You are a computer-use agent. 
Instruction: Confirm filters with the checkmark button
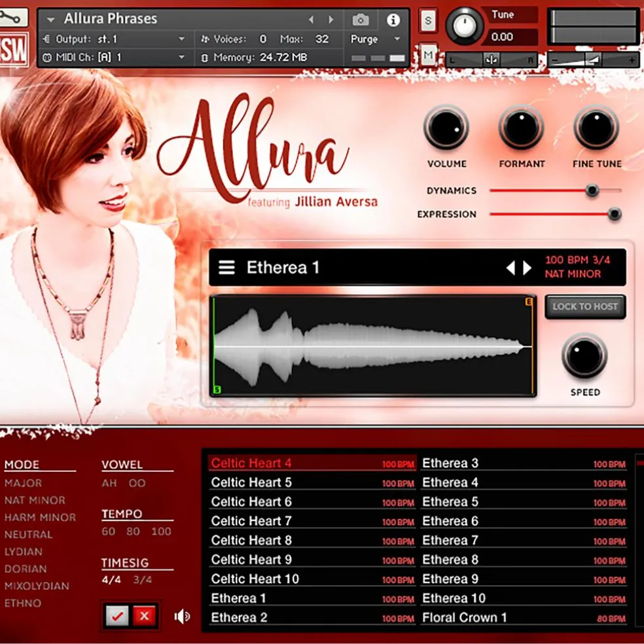click(117, 616)
